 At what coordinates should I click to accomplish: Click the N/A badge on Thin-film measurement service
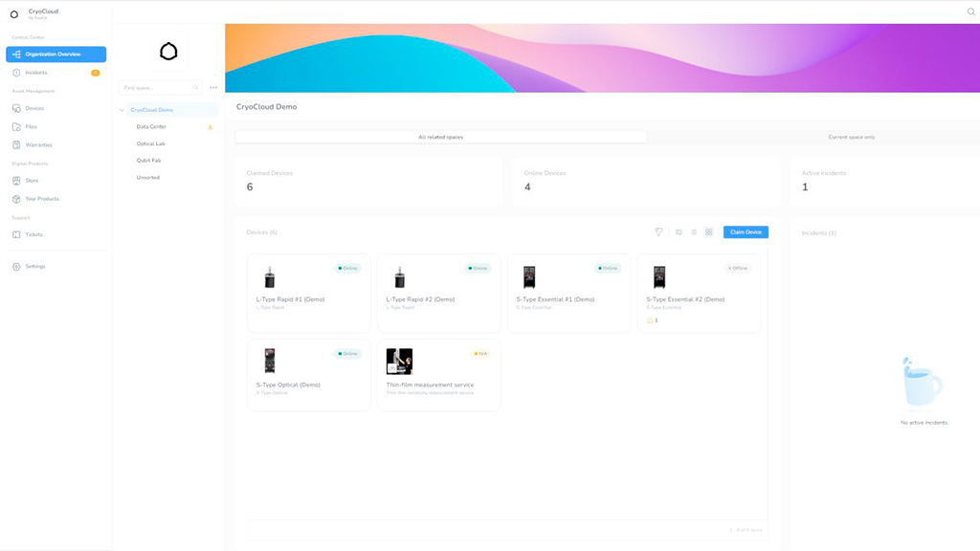480,354
